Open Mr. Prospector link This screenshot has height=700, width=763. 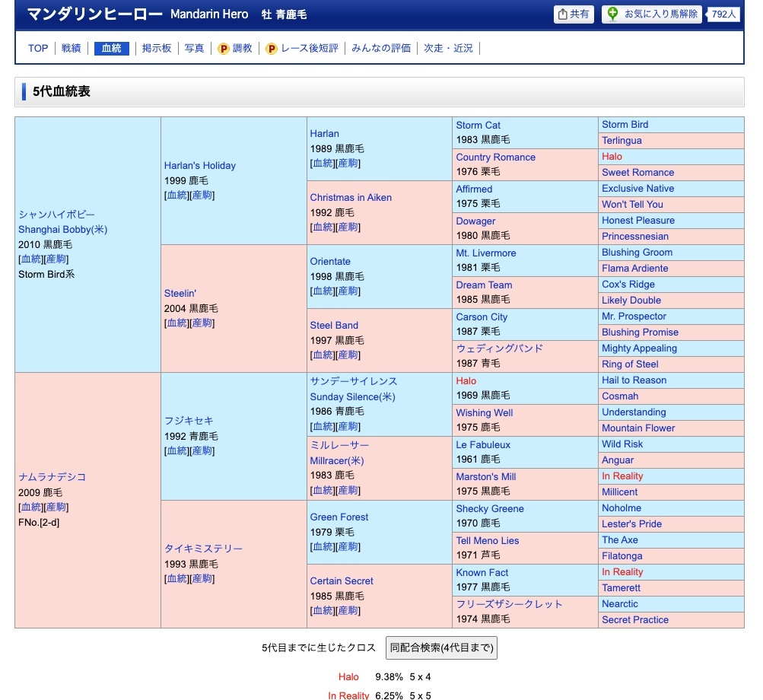[x=634, y=316]
